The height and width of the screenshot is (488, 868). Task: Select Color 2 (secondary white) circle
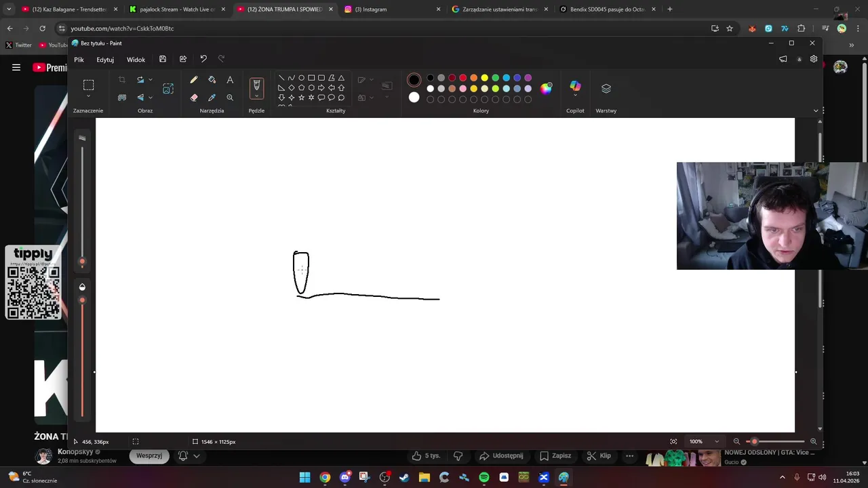[414, 98]
